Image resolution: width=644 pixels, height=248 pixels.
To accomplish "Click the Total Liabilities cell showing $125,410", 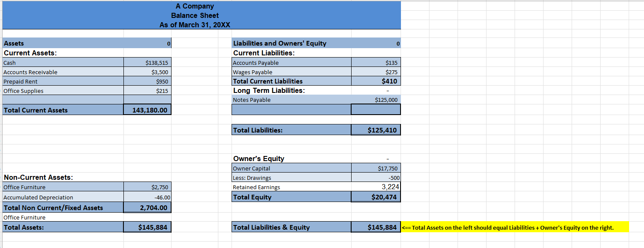I will [x=375, y=130].
